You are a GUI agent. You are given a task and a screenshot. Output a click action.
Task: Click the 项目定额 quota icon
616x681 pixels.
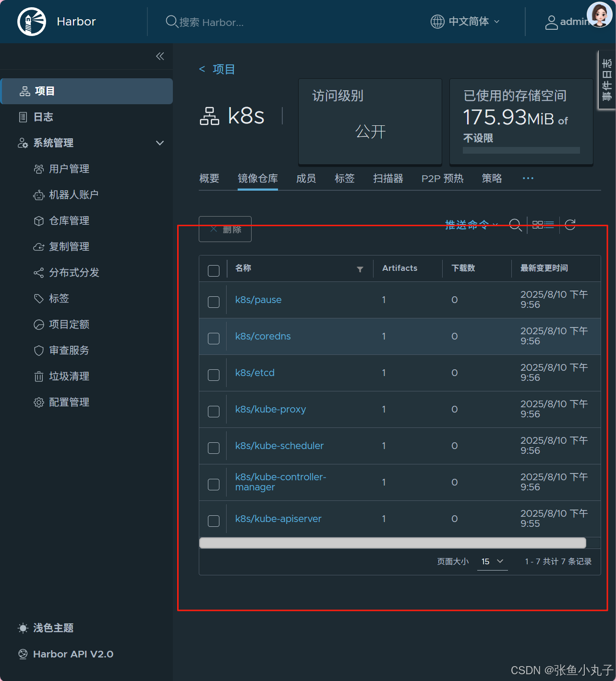(x=39, y=325)
